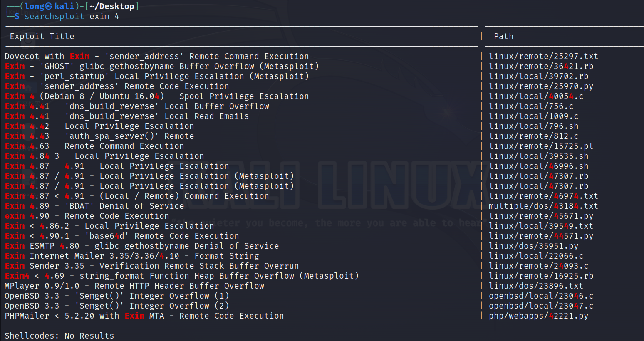
Task: Click the path linux/remote/25297.txt
Action: 544,56
